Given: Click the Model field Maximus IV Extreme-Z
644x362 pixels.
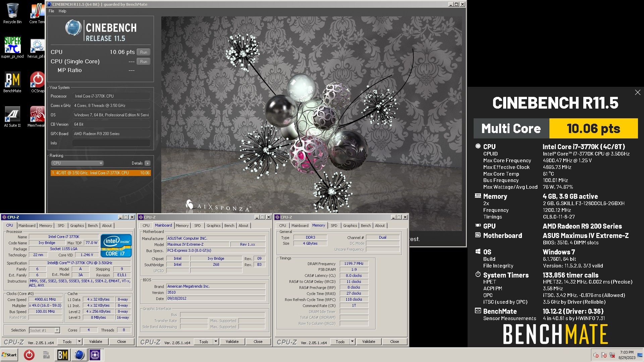Looking at the screenshot, I should tap(198, 245).
